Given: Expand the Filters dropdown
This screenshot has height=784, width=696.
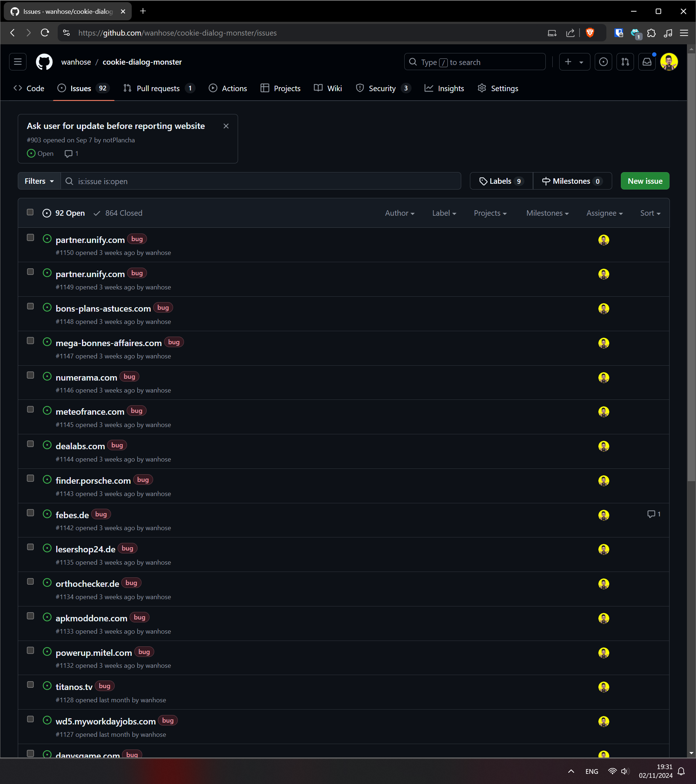Looking at the screenshot, I should click(x=39, y=181).
